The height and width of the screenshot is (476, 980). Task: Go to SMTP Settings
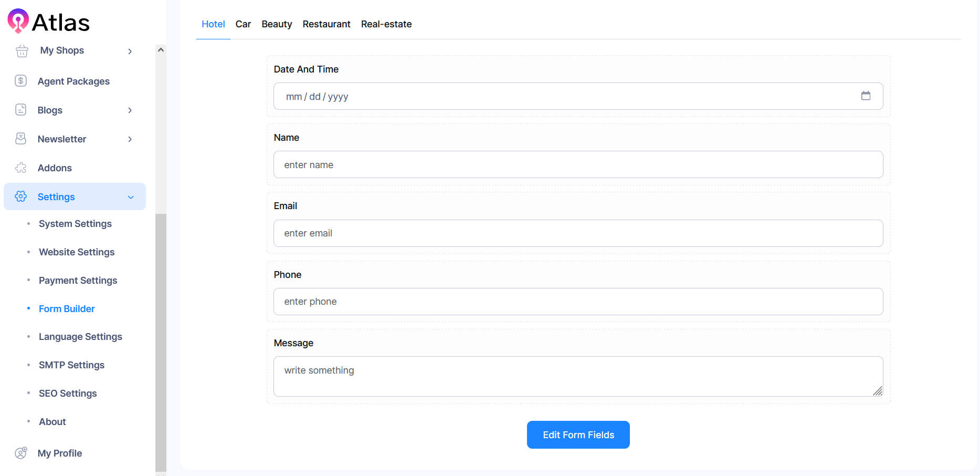(71, 365)
